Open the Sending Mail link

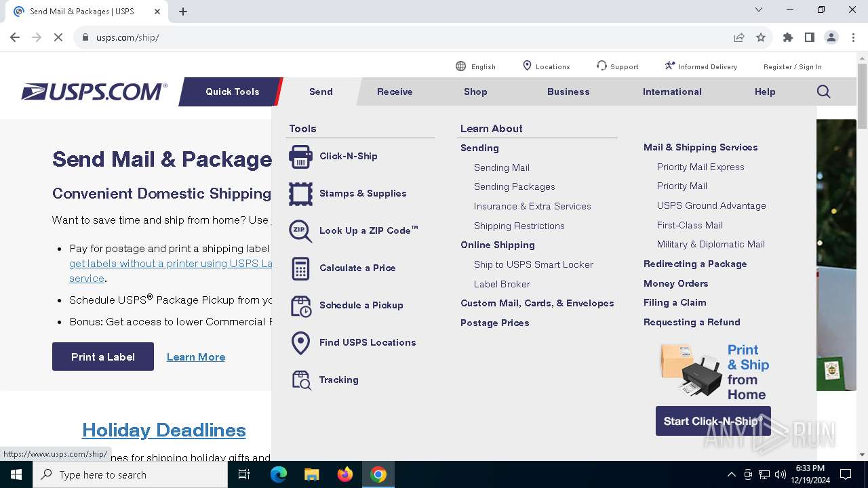[502, 167]
